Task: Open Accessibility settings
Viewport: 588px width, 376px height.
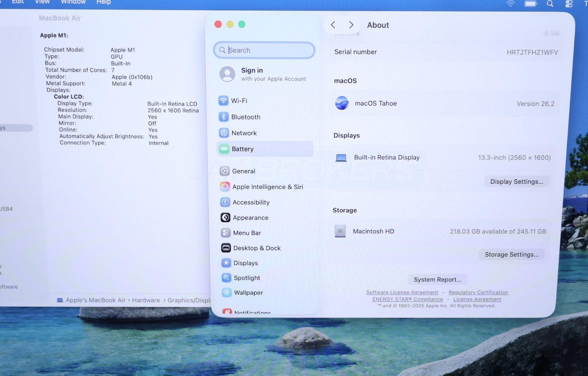Action: [251, 202]
